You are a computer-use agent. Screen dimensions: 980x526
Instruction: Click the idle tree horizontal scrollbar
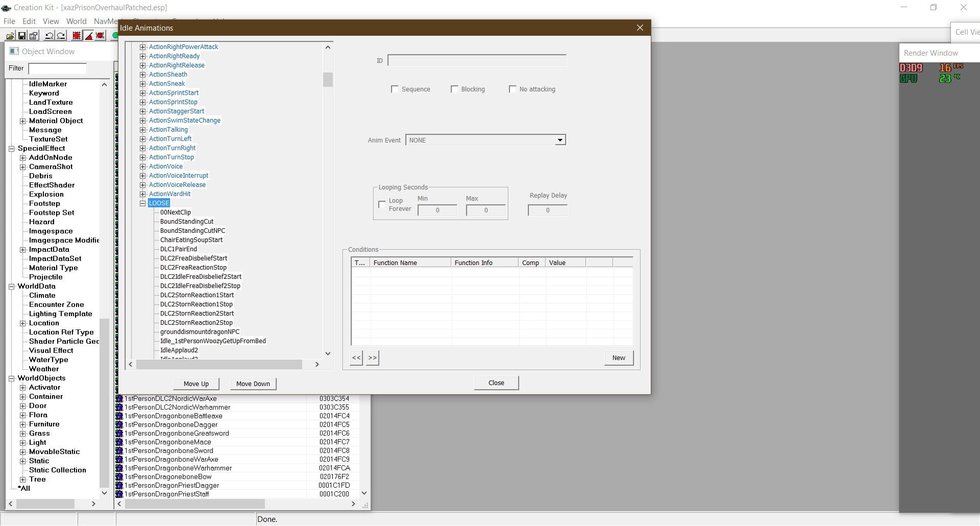click(x=224, y=365)
